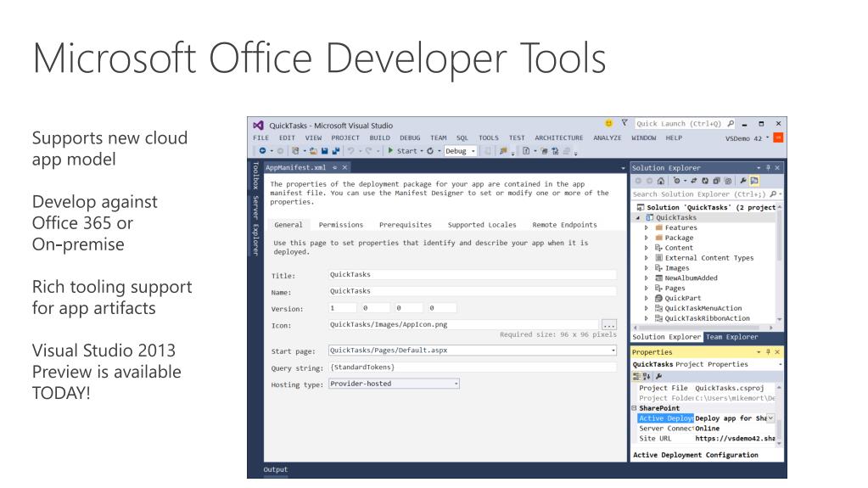Pin the Properties panel
The height and width of the screenshot is (488, 868).
(769, 351)
